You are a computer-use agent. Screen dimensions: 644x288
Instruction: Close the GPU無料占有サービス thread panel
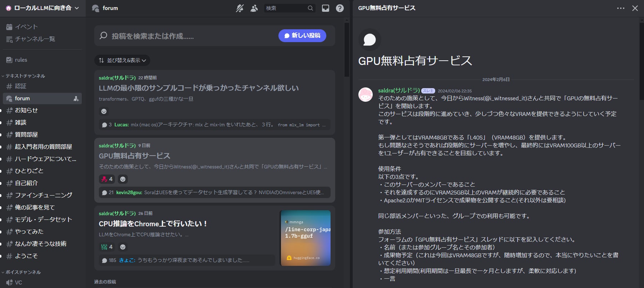635,8
